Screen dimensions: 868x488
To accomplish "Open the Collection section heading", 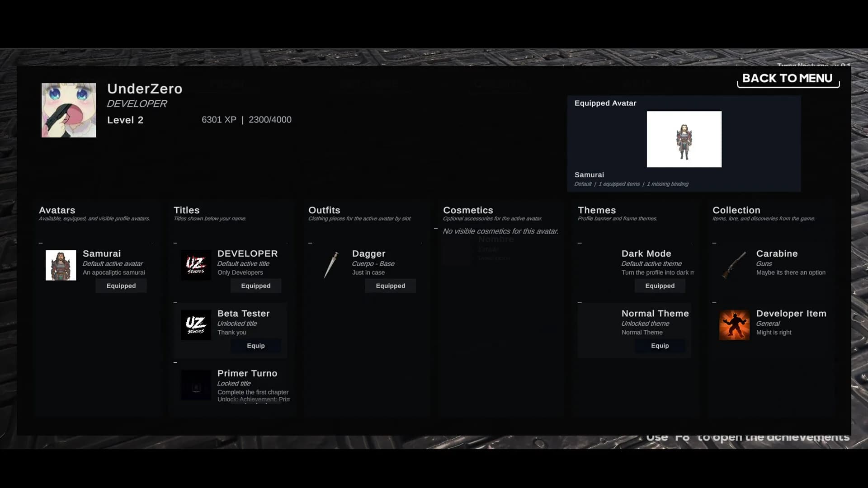I will click(736, 210).
